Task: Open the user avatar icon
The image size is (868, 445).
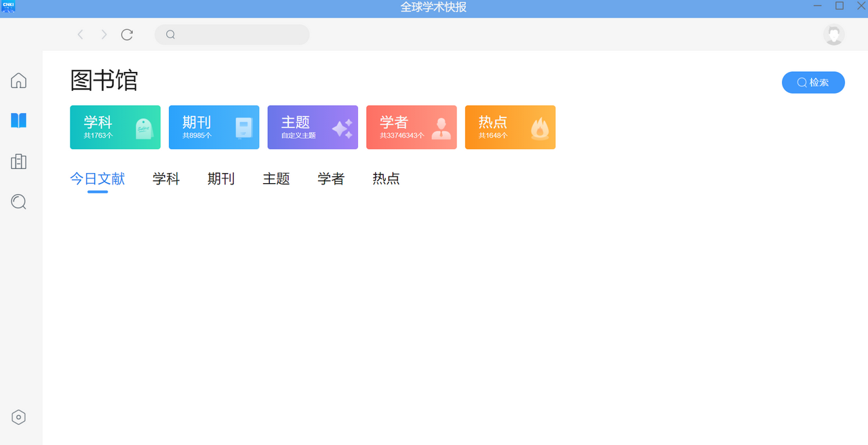Action: click(x=833, y=34)
